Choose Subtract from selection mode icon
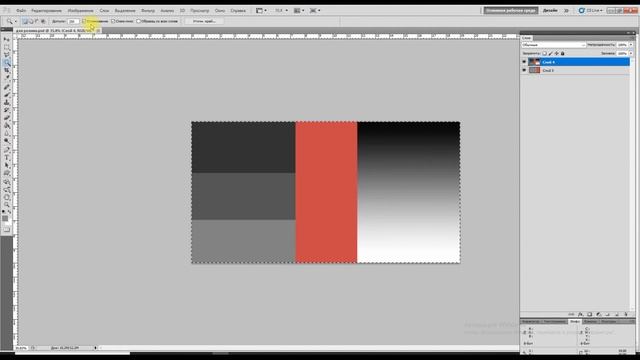The height and width of the screenshot is (360, 640). 36,21
